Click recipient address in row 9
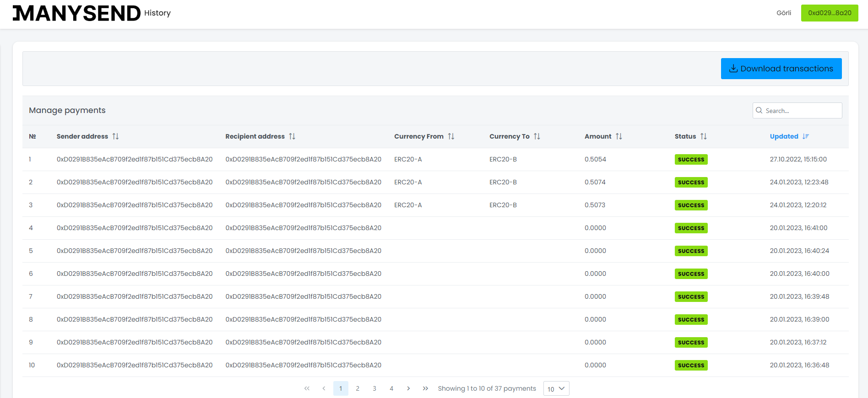The width and height of the screenshot is (868, 398). coord(304,342)
